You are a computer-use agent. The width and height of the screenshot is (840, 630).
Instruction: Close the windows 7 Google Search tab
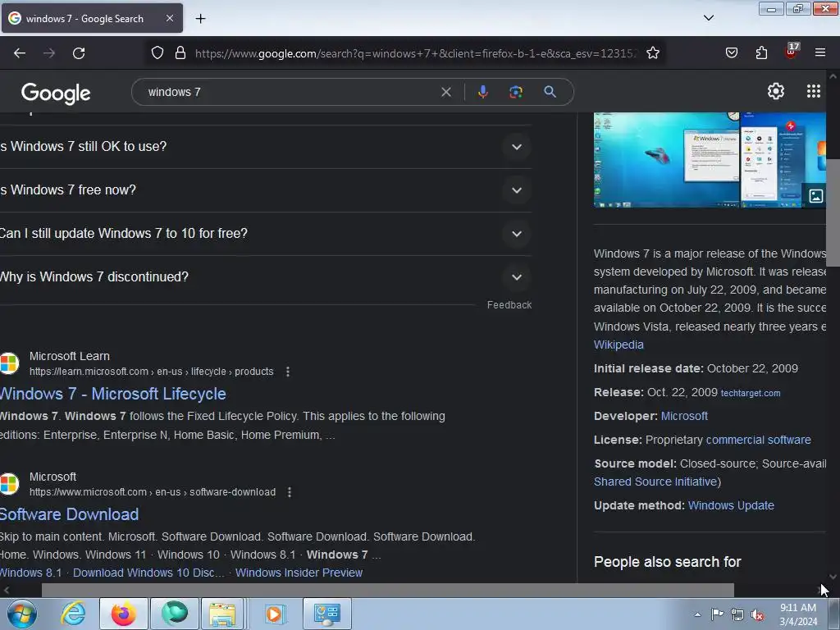point(169,18)
